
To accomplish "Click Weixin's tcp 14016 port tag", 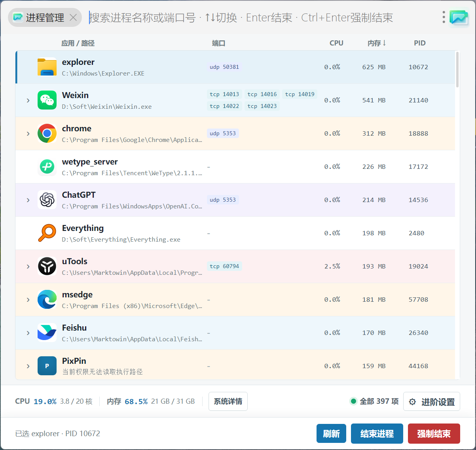I will (262, 94).
